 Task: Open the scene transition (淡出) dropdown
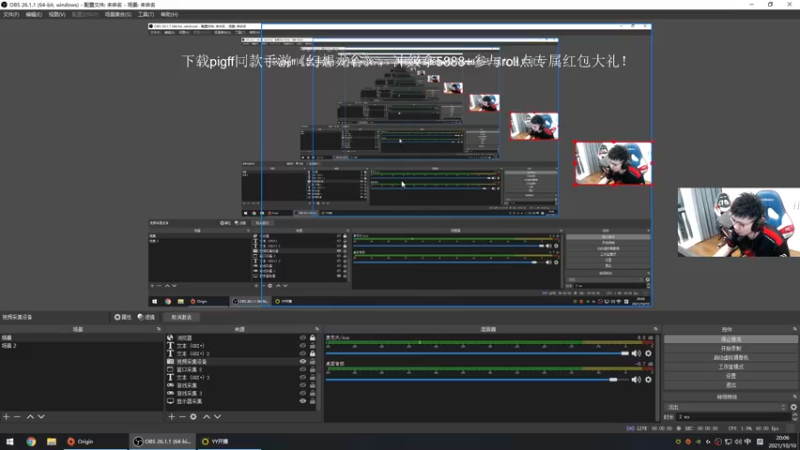(727, 407)
